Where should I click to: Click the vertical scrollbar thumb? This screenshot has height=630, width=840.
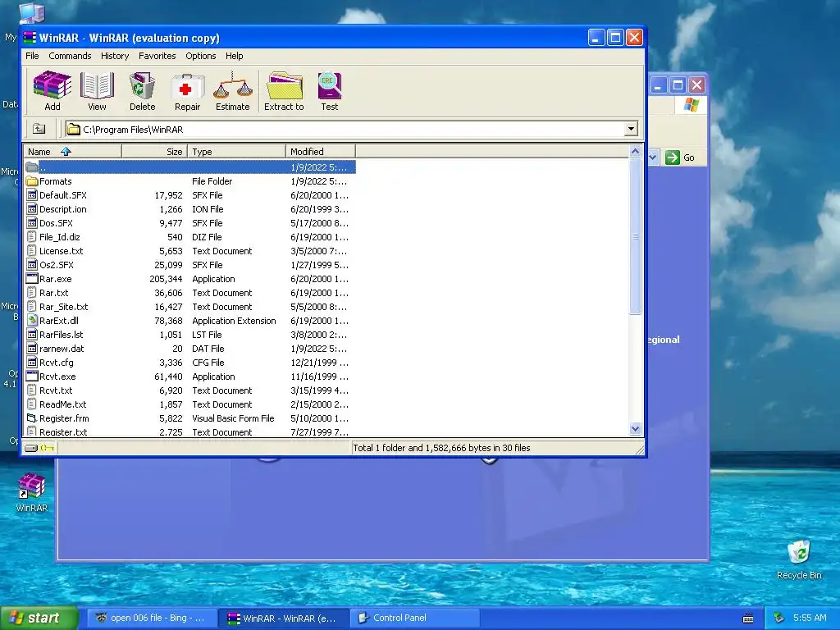635,236
